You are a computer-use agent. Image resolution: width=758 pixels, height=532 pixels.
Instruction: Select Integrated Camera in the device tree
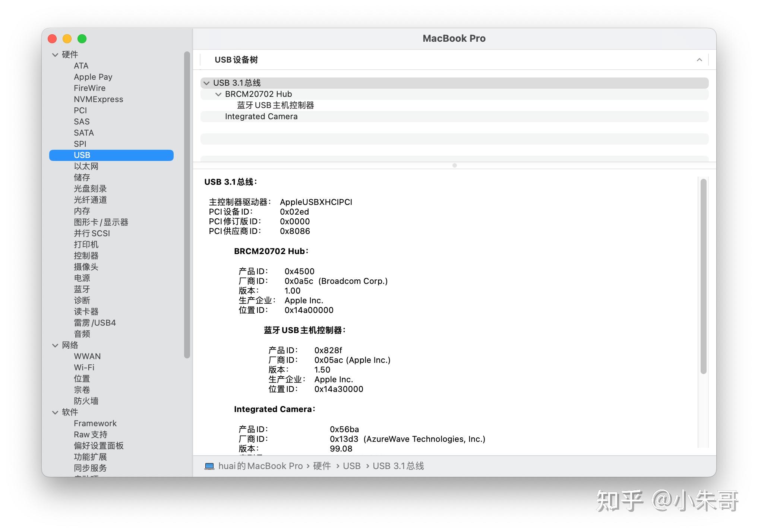[x=261, y=116]
